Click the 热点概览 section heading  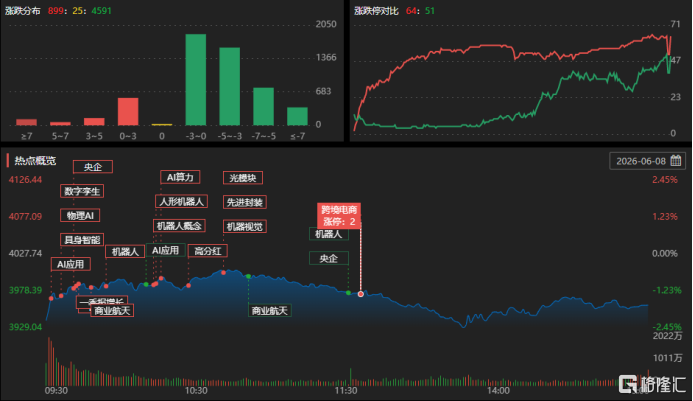click(x=35, y=160)
